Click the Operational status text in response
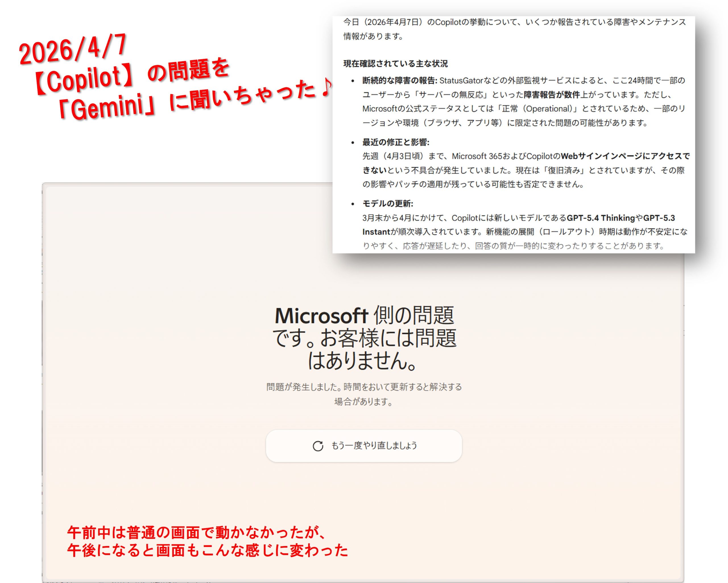This screenshot has width=728, height=583. pos(548,109)
